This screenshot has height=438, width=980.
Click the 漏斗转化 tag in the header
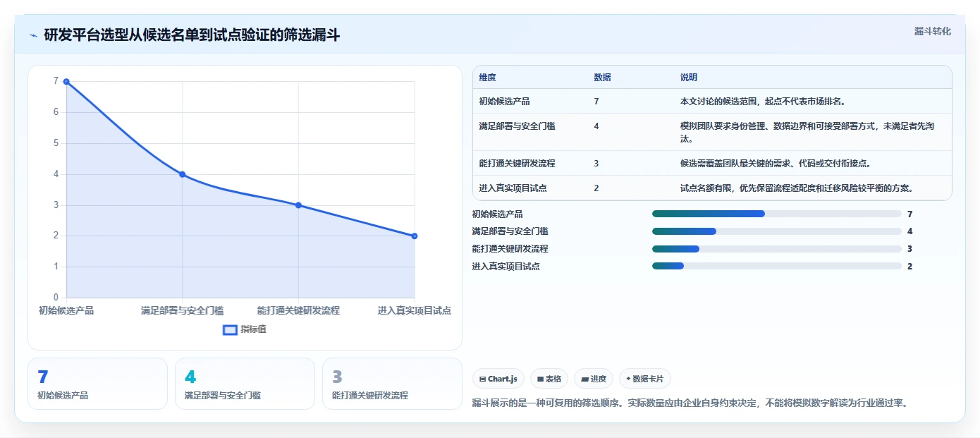(933, 31)
